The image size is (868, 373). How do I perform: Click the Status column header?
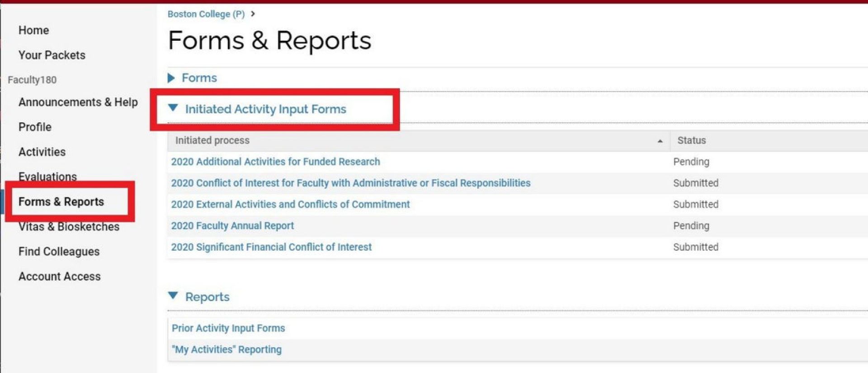691,140
